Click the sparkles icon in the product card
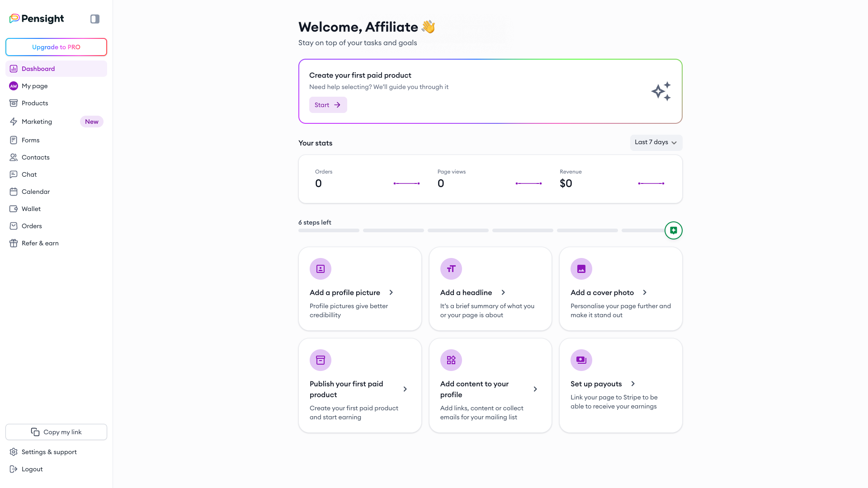Image resolution: width=868 pixels, height=488 pixels. pyautogui.click(x=661, y=91)
